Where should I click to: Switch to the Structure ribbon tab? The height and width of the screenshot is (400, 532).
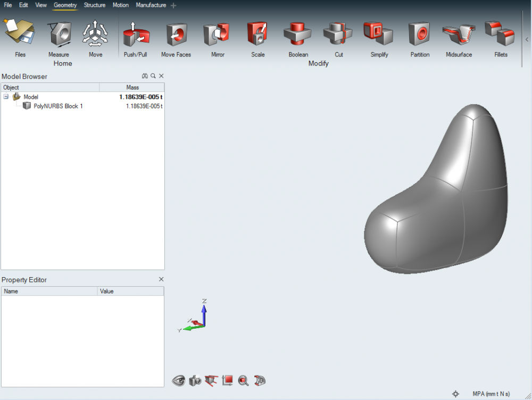[x=95, y=5]
